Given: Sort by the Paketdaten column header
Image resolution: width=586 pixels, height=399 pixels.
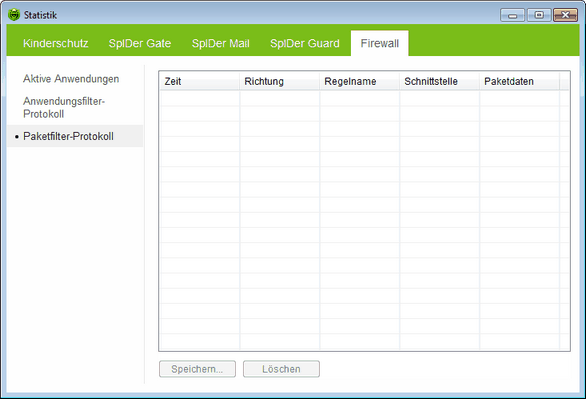Looking at the screenshot, I should (x=519, y=81).
